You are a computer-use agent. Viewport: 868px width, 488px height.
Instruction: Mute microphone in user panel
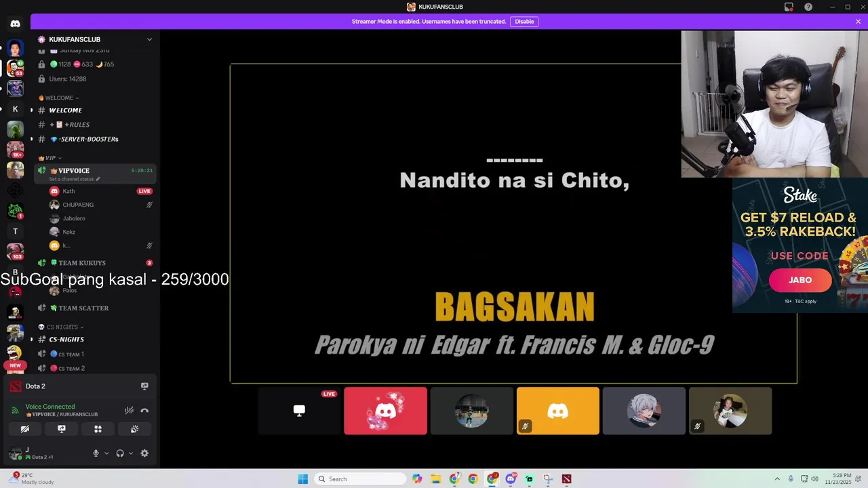(x=96, y=453)
